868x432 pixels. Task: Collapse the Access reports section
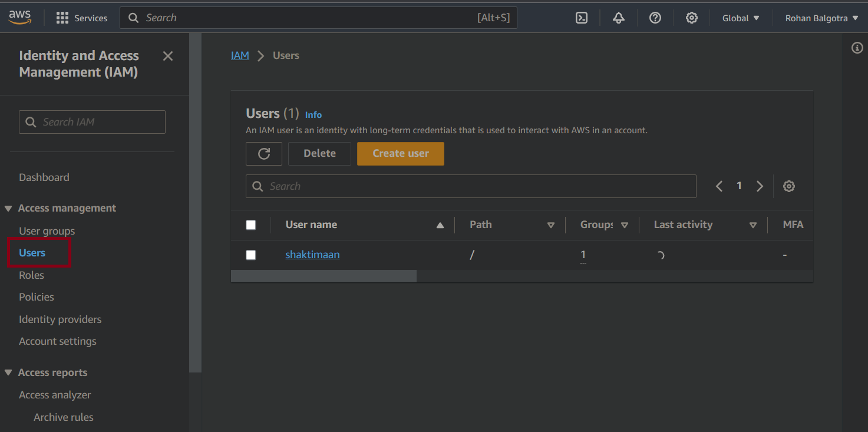tap(8, 373)
